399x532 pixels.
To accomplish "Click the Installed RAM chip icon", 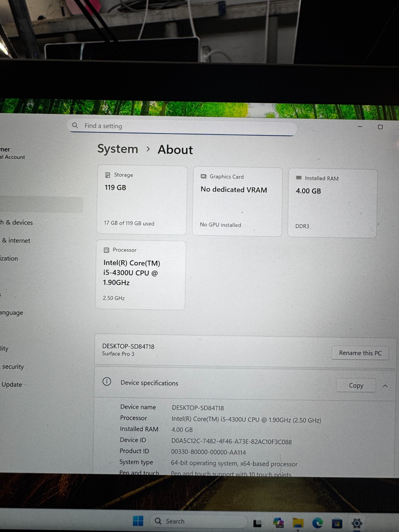I will pos(299,178).
